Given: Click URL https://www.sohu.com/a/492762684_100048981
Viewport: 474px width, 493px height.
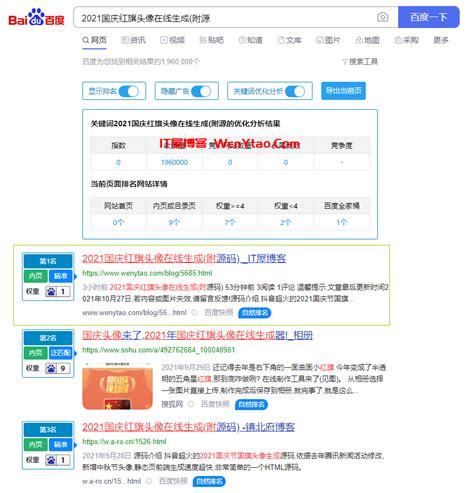Looking at the screenshot, I should tap(158, 350).
